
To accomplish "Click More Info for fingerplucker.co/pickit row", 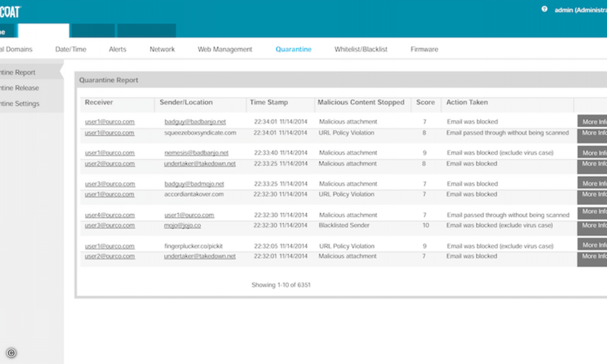I will 592,245.
